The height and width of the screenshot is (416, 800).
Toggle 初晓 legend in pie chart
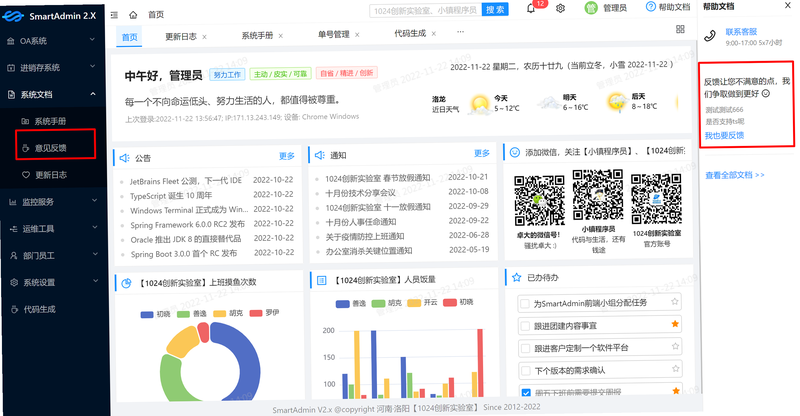pyautogui.click(x=156, y=314)
